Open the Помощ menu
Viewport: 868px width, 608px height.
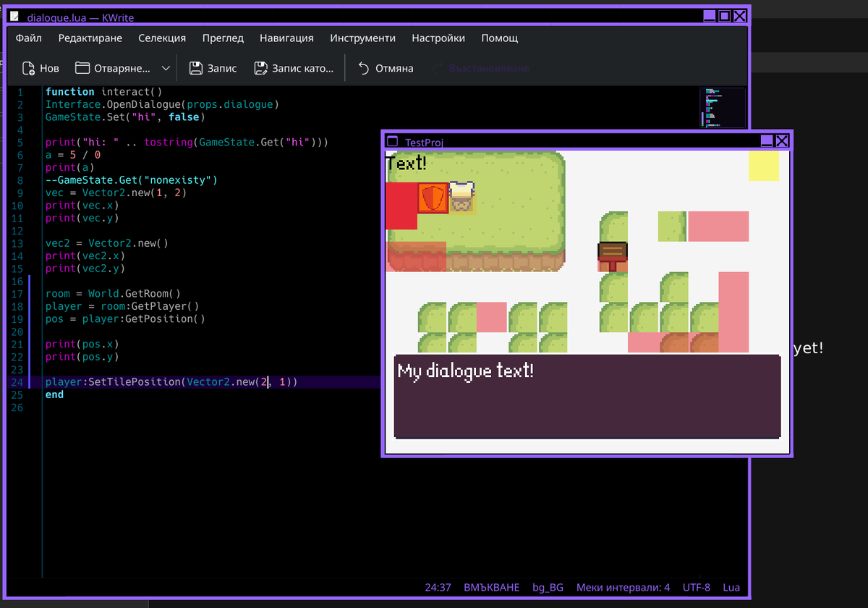coord(500,38)
